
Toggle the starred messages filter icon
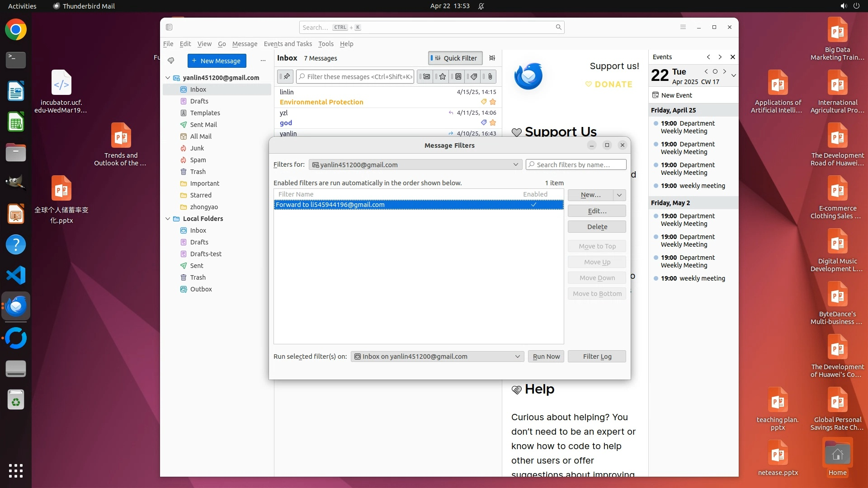[x=442, y=77]
